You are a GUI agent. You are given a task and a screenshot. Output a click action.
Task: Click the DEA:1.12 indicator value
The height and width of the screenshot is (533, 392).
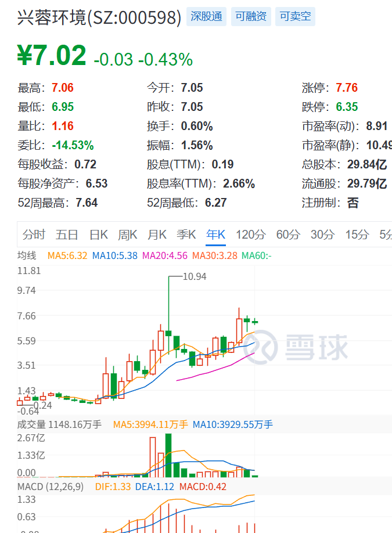pos(154,487)
